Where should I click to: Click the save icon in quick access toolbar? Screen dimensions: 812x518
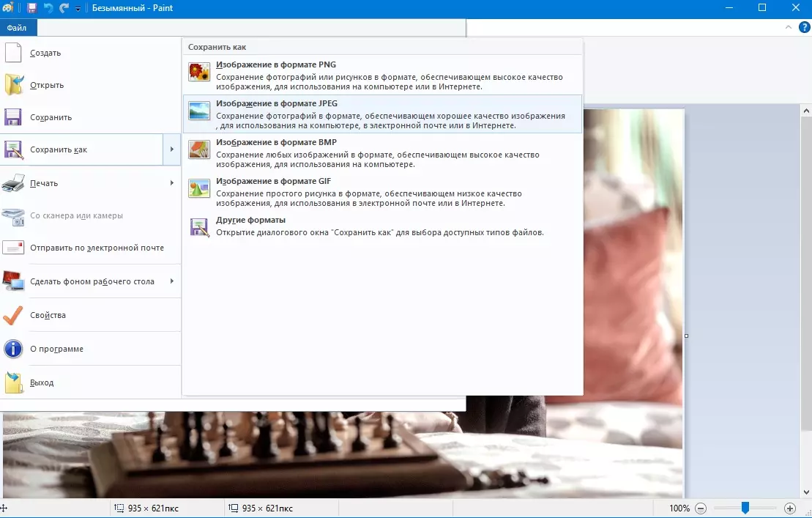(x=31, y=8)
